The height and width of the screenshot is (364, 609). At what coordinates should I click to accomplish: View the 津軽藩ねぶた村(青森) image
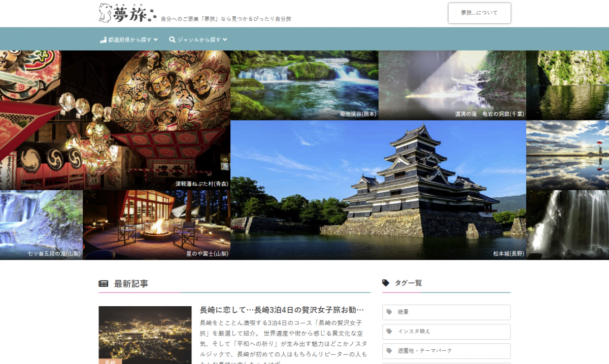point(115,120)
